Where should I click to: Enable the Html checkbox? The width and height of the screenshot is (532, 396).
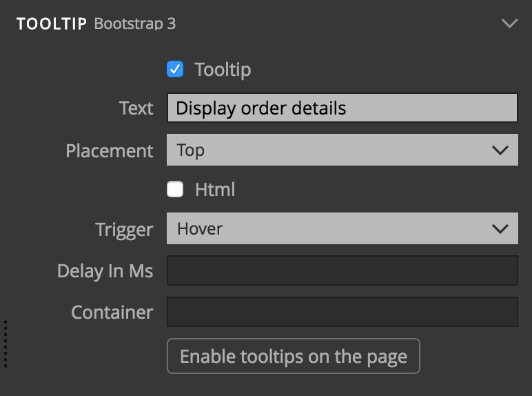point(175,189)
